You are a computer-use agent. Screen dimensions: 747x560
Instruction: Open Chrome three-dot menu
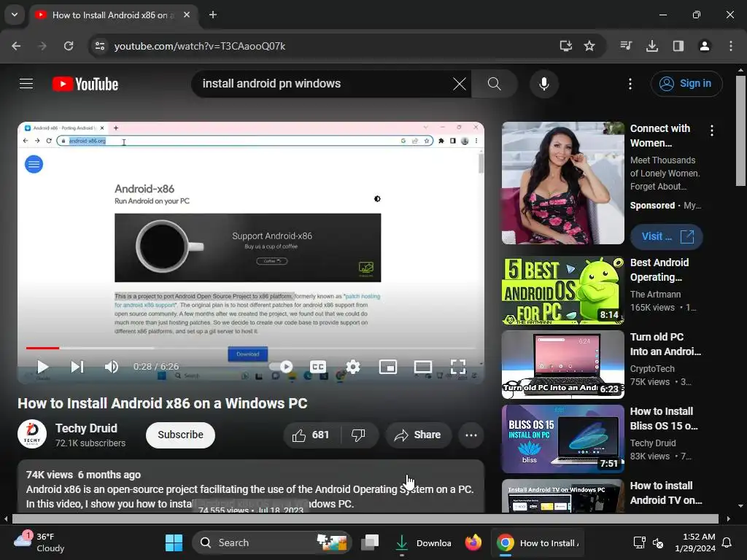tap(730, 46)
